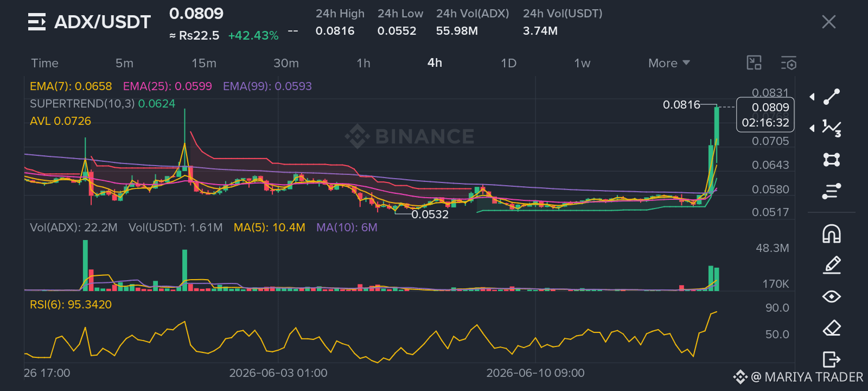Select the trend line drawing tool
This screenshot has height=391, width=868.
(832, 97)
